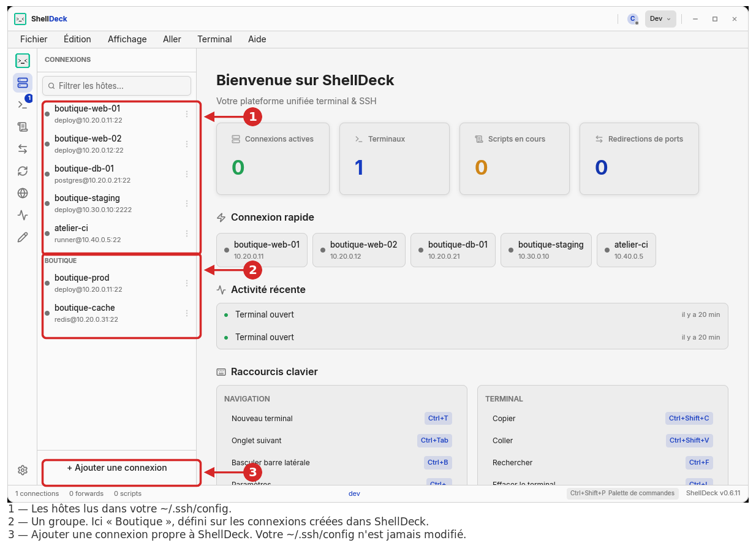Click the Redirections de ports card
This screenshot has height=548, width=756.
click(639, 159)
